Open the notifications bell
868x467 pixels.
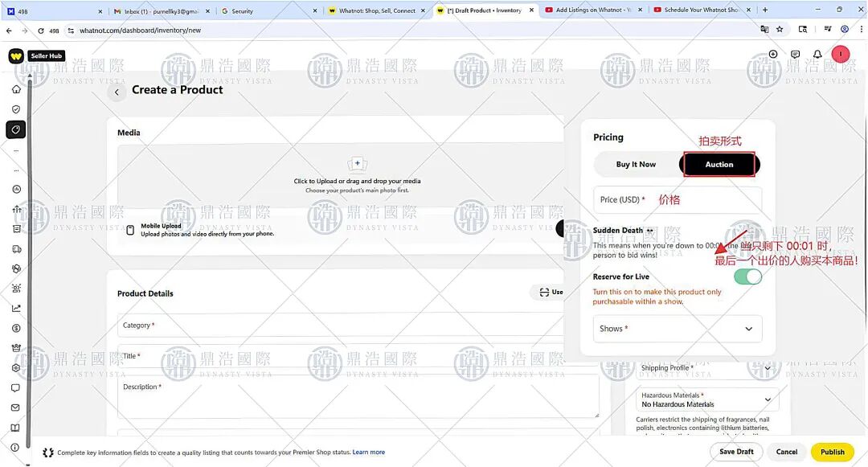(x=817, y=54)
